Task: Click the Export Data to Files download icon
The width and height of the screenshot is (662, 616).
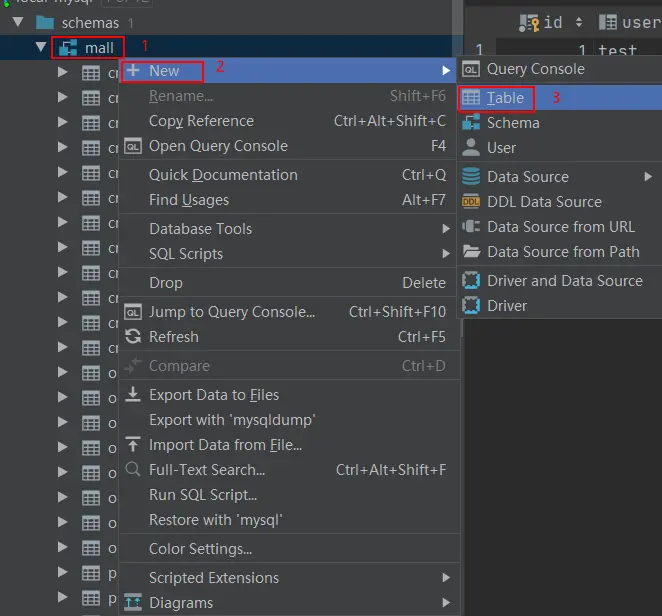Action: click(x=133, y=394)
